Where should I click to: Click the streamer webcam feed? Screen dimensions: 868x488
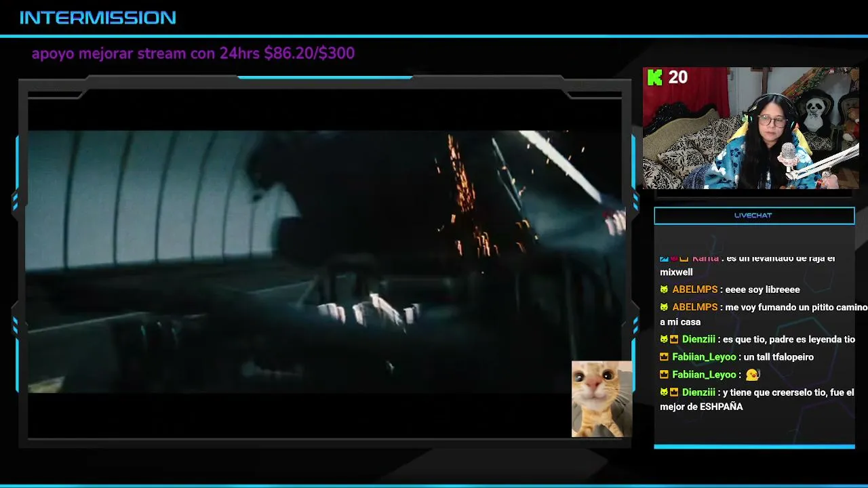pos(751,128)
